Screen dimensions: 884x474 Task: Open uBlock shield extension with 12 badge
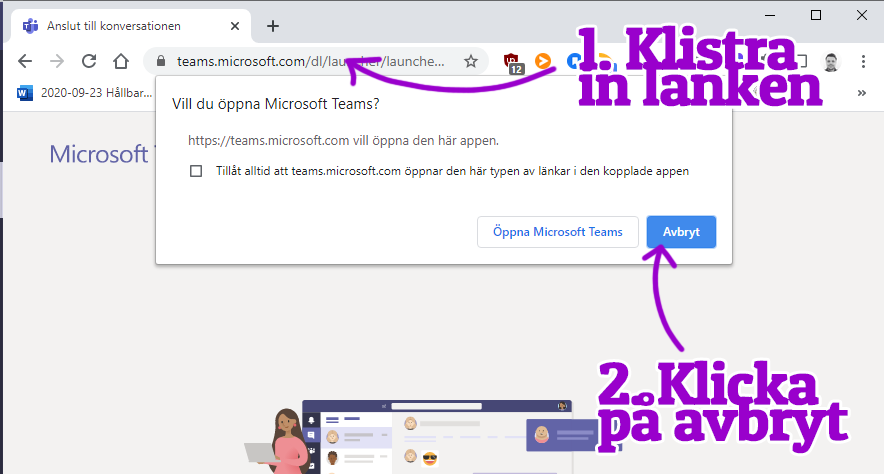click(x=512, y=63)
